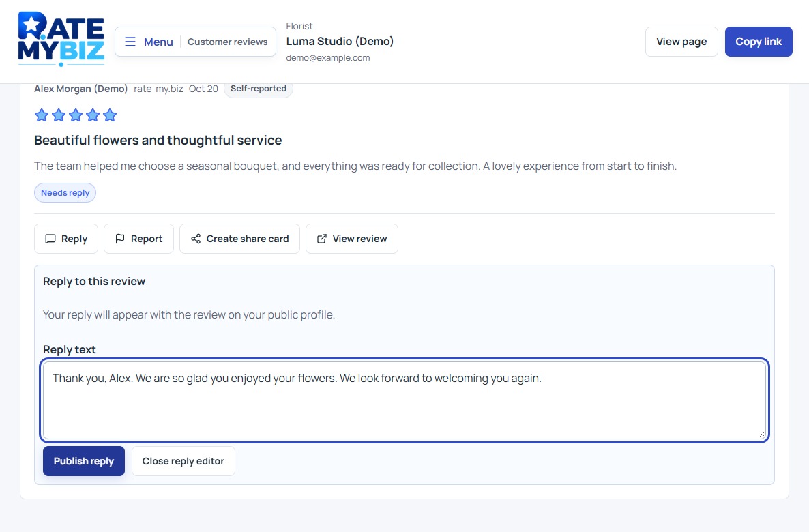
Task: Click the Report flag icon
Action: [119, 239]
